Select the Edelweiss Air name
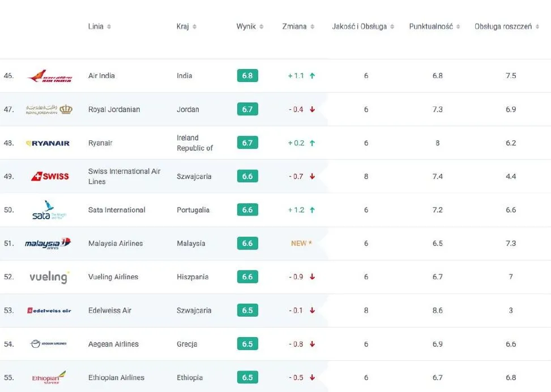551x392 pixels. pos(110,311)
